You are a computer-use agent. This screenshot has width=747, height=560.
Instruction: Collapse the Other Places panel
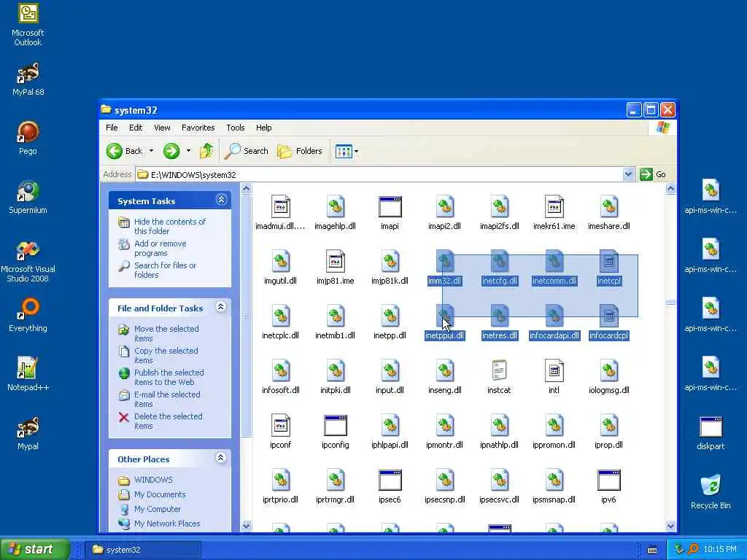220,458
